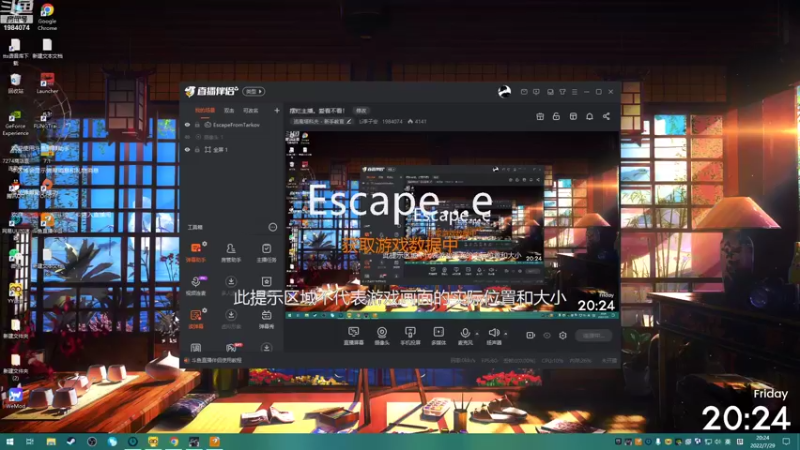
Task: Click the grey start-stream button
Action: point(594,335)
